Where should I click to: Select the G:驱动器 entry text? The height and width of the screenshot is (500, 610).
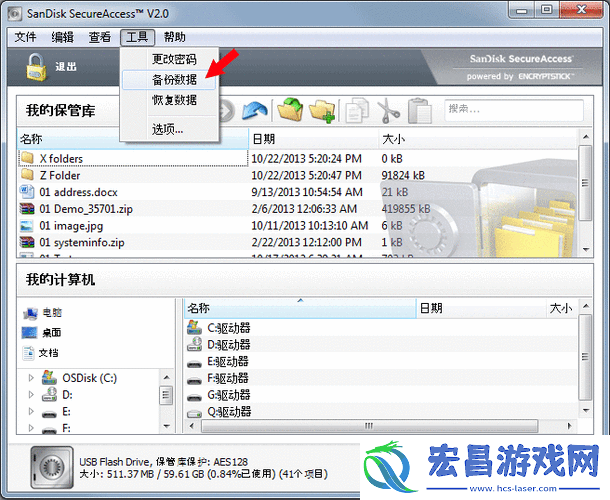point(229,395)
